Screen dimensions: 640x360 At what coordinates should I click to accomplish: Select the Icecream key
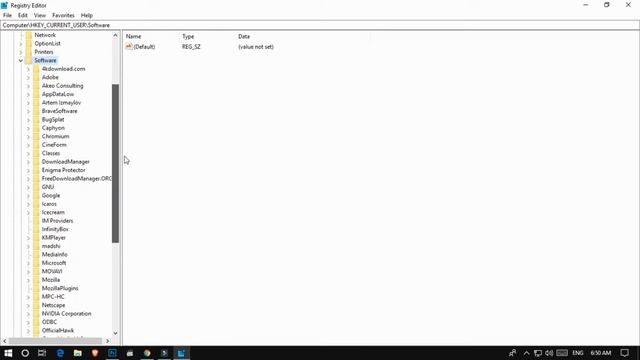53,212
